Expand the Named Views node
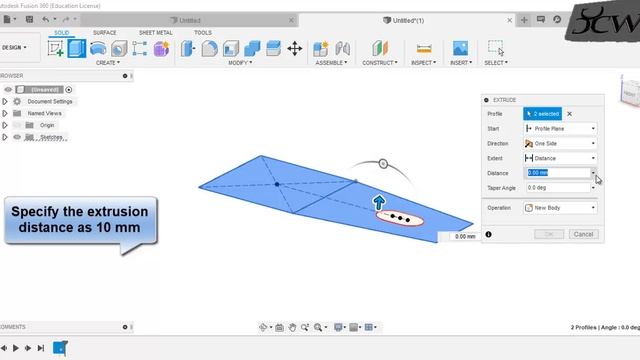Image resolution: width=640 pixels, height=360 pixels. [x=4, y=113]
